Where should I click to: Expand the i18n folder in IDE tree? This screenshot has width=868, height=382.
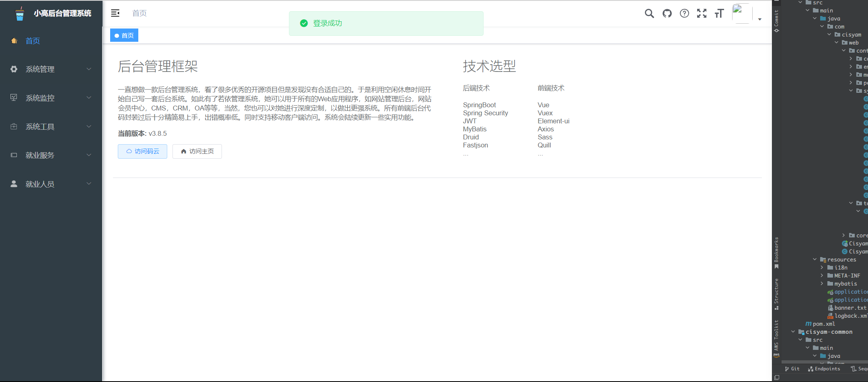click(x=822, y=268)
